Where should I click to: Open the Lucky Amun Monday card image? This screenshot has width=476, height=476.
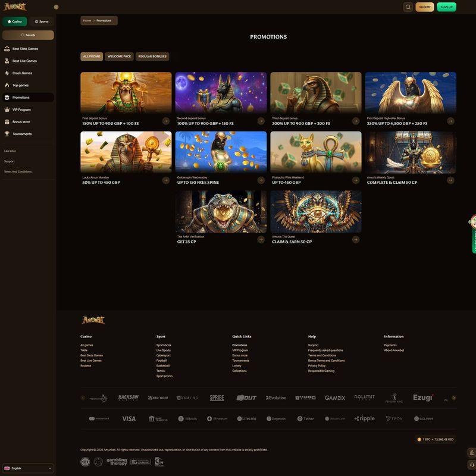126,152
